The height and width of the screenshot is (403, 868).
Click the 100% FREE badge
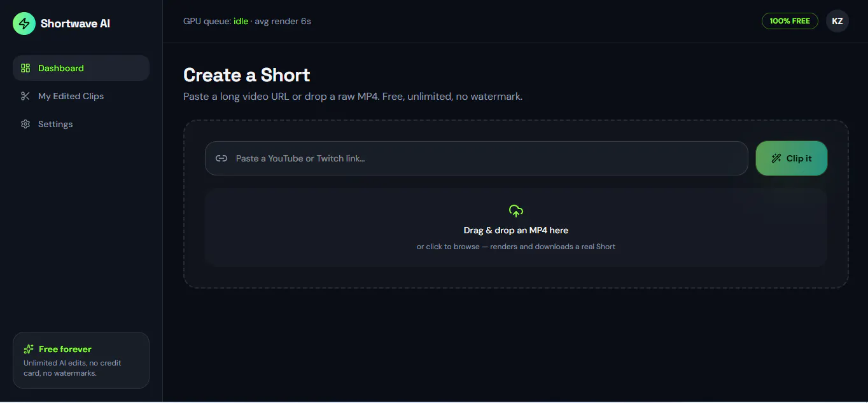[790, 21]
